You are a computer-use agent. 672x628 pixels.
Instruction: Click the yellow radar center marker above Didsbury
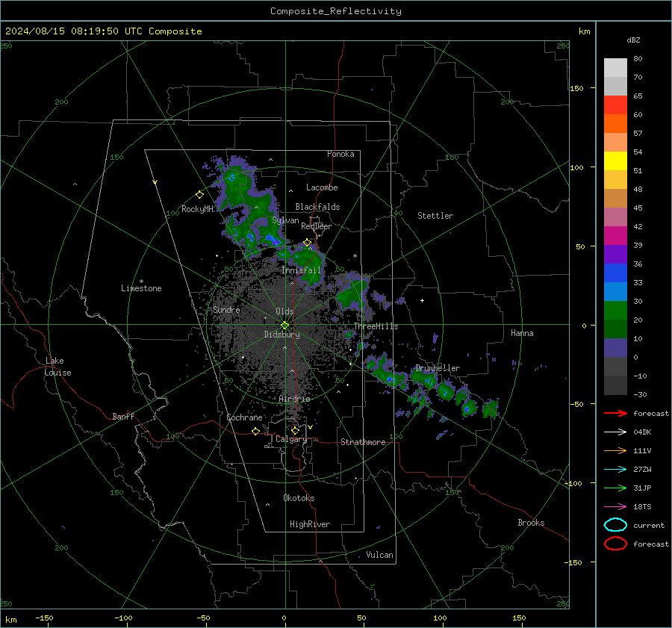point(284,326)
